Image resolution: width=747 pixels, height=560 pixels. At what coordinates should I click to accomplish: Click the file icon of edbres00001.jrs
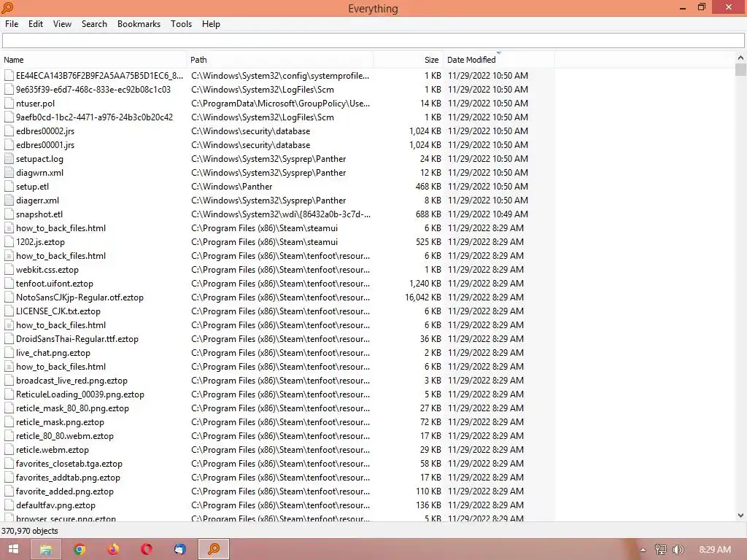(9, 145)
